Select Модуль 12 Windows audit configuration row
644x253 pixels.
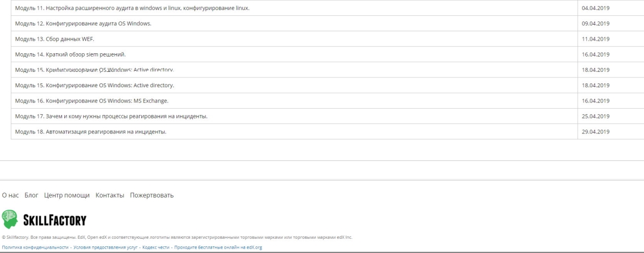tap(83, 24)
